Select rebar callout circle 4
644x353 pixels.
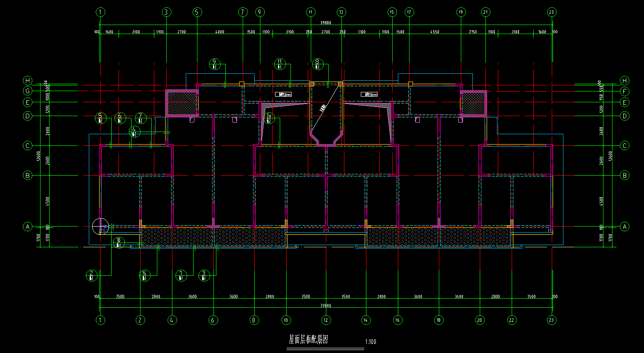(x=134, y=132)
